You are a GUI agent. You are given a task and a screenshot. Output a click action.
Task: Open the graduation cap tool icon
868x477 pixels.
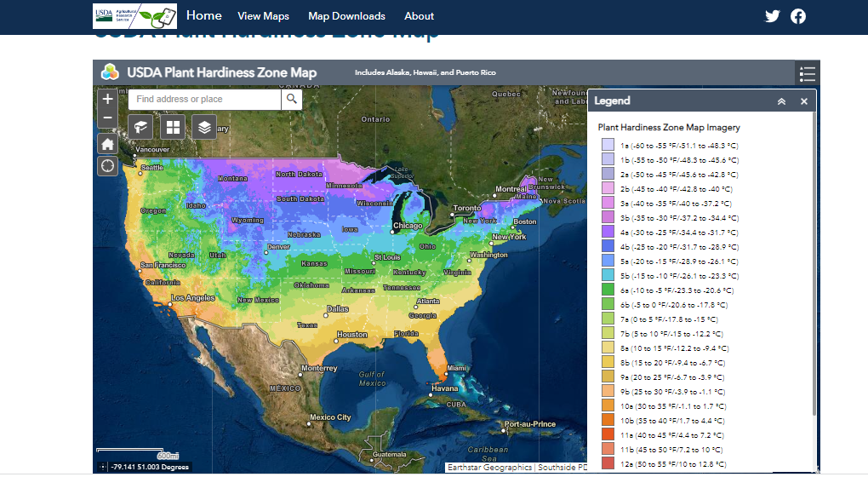(140, 128)
